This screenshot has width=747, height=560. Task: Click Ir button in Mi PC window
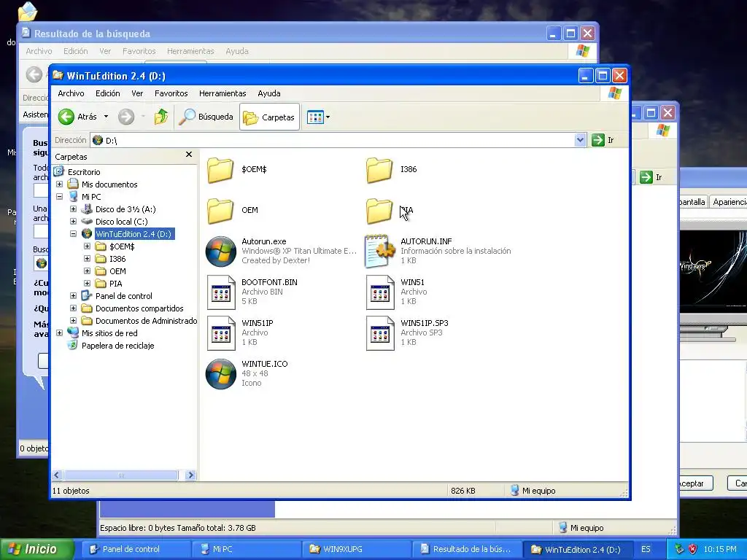pyautogui.click(x=651, y=177)
